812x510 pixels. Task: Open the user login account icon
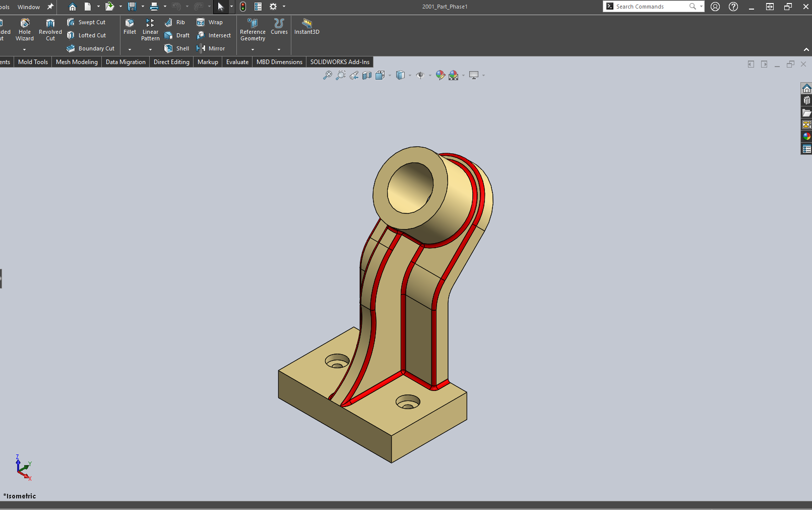(715, 7)
